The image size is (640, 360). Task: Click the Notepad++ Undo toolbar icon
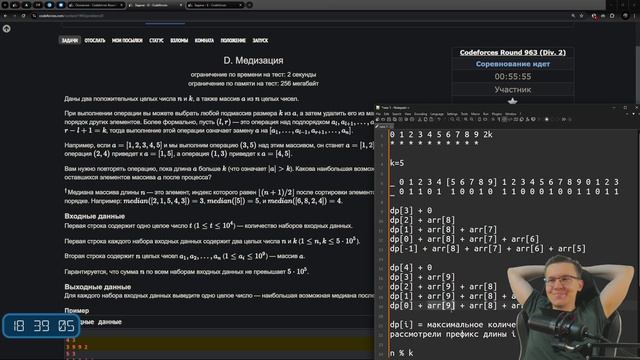(x=439, y=119)
